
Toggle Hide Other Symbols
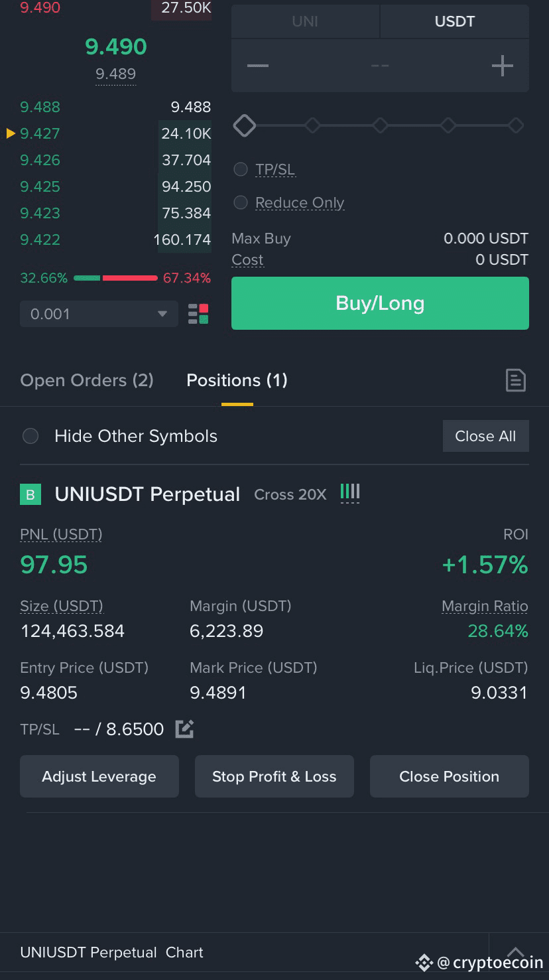tap(30, 436)
